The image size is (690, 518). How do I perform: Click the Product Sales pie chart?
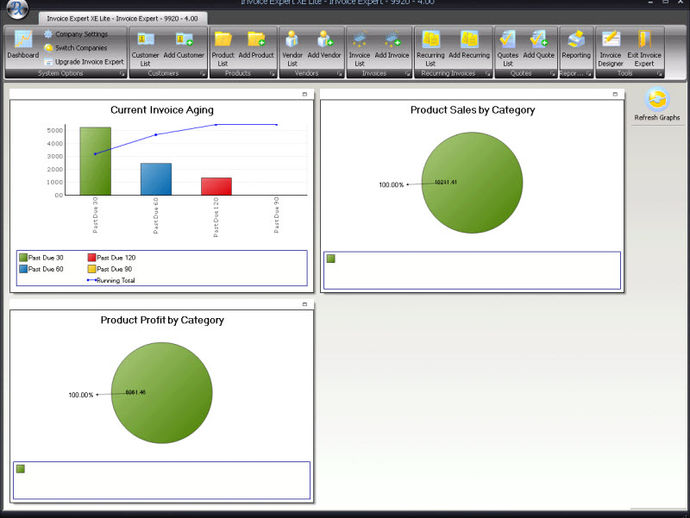tap(472, 183)
